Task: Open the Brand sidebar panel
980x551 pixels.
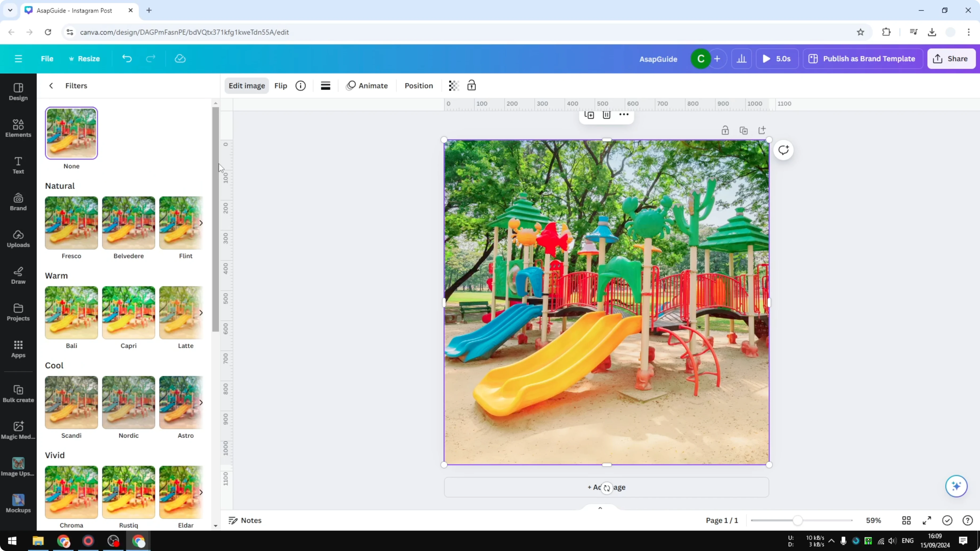Action: 18,202
